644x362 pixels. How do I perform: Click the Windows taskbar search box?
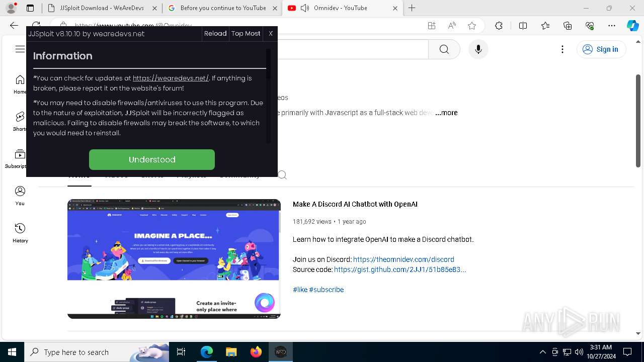(97, 352)
